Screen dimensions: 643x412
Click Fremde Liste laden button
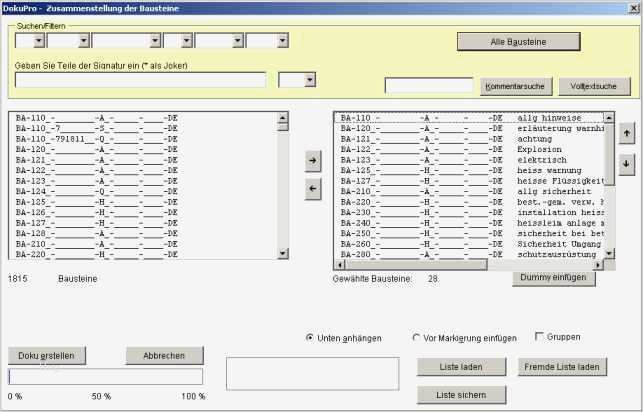[562, 367]
